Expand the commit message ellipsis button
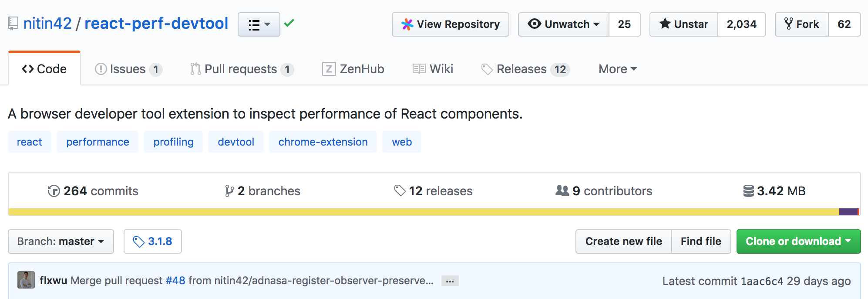The image size is (868, 299). point(450,281)
